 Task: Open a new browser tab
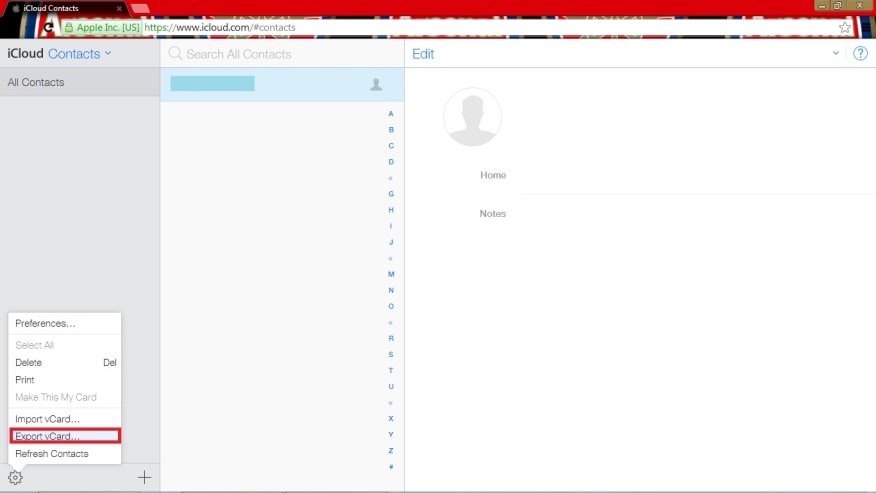[140, 8]
